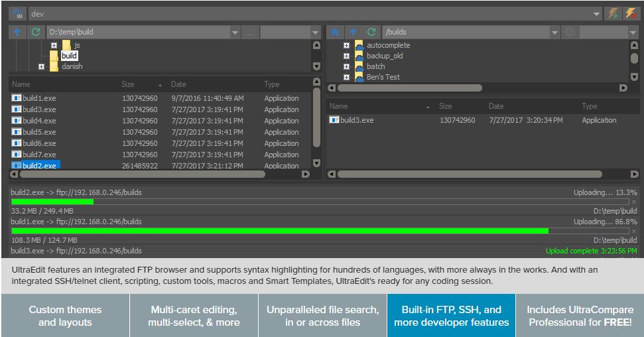Open Includes UltraCompare Professional tab
This screenshot has height=337, width=644.
[x=580, y=316]
